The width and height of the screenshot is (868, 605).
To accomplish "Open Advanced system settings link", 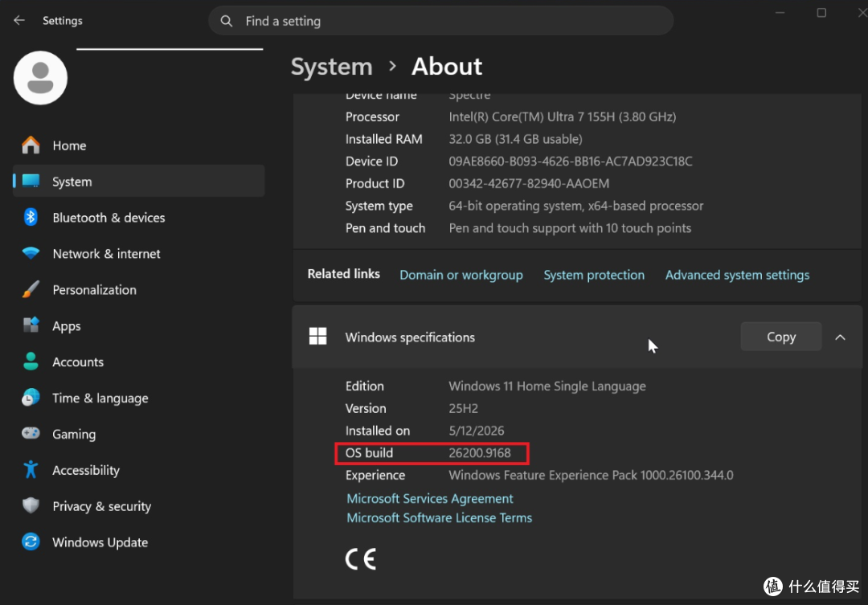I will (x=737, y=275).
